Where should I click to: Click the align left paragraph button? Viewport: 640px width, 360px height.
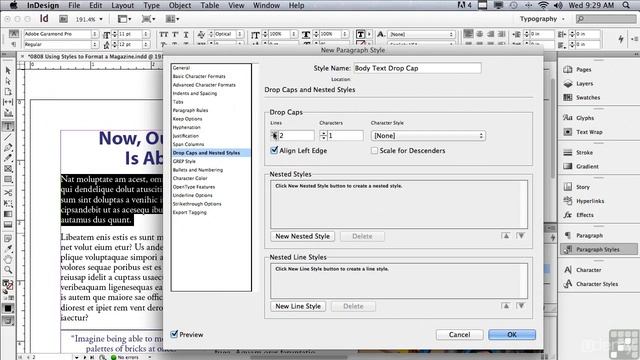click(x=469, y=34)
